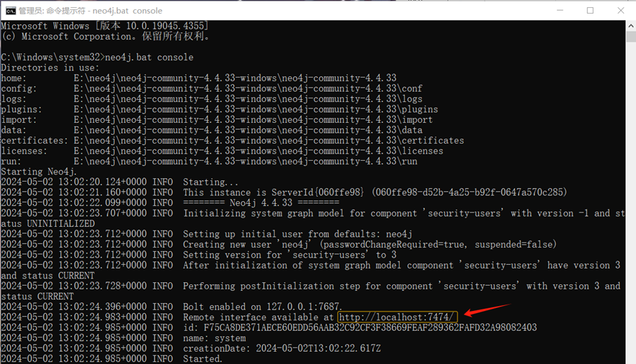Click the plugins: directory path line
Viewport: 636px width, 364px height.
220,110
